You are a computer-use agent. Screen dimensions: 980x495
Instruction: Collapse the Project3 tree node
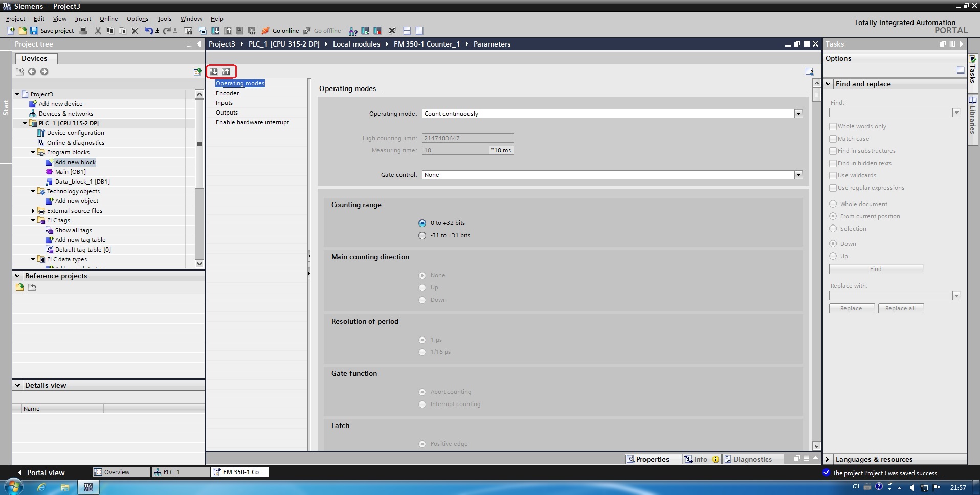pyautogui.click(x=17, y=94)
